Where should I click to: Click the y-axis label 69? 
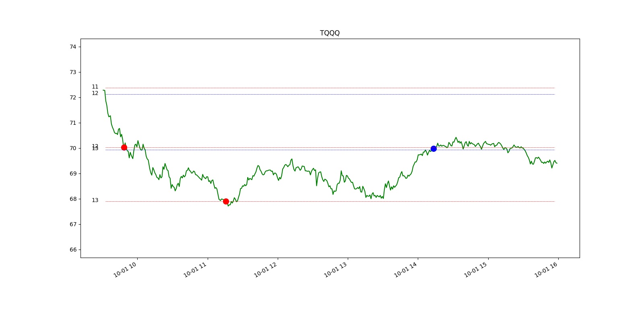click(x=73, y=173)
